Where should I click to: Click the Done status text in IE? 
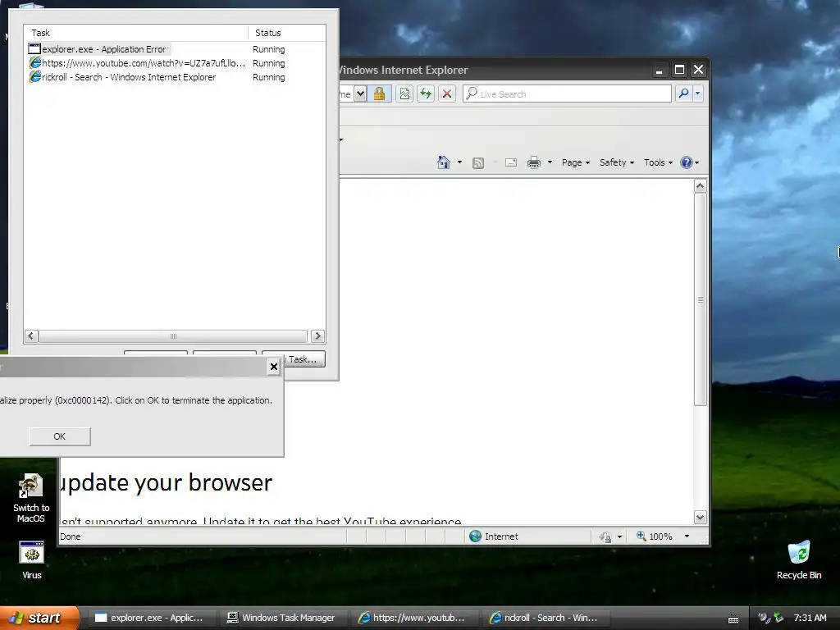coord(71,536)
